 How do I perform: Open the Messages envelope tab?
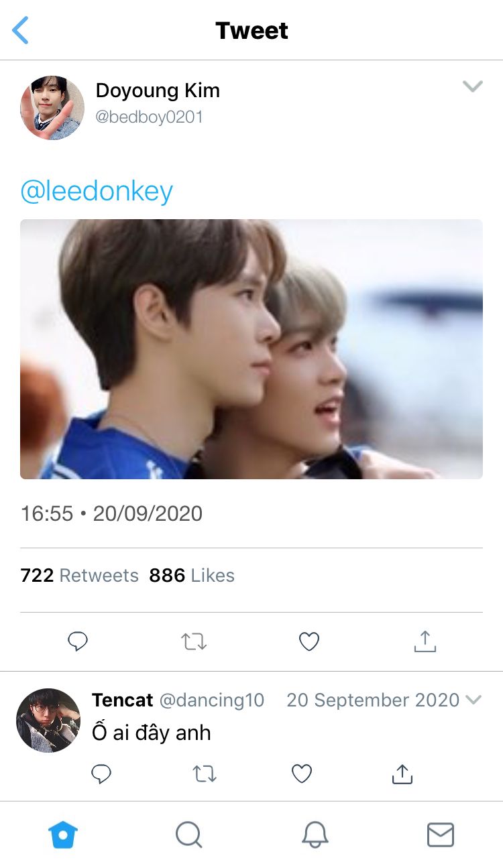[x=440, y=835]
